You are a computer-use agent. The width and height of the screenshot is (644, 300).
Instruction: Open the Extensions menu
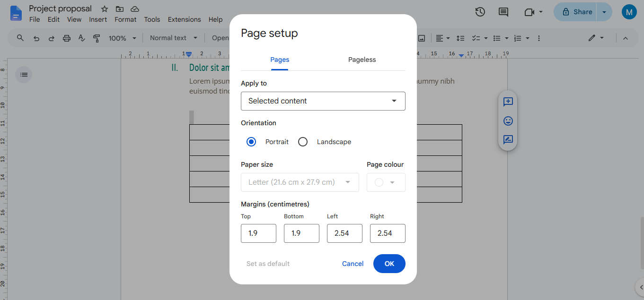184,19
